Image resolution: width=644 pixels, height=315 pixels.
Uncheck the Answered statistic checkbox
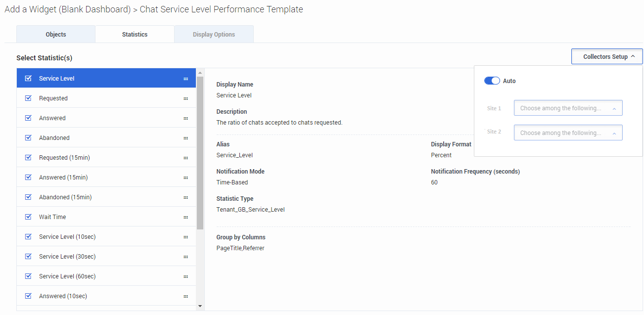click(x=28, y=118)
